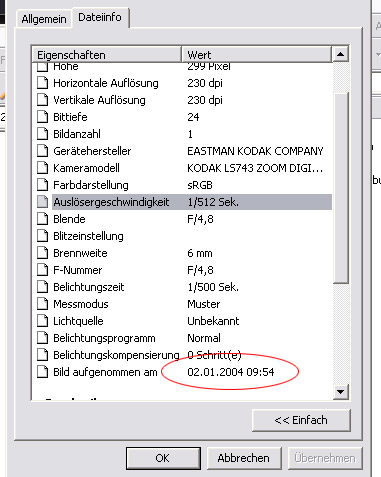This screenshot has height=477, width=381.
Task: Click the OK button
Action: click(163, 458)
